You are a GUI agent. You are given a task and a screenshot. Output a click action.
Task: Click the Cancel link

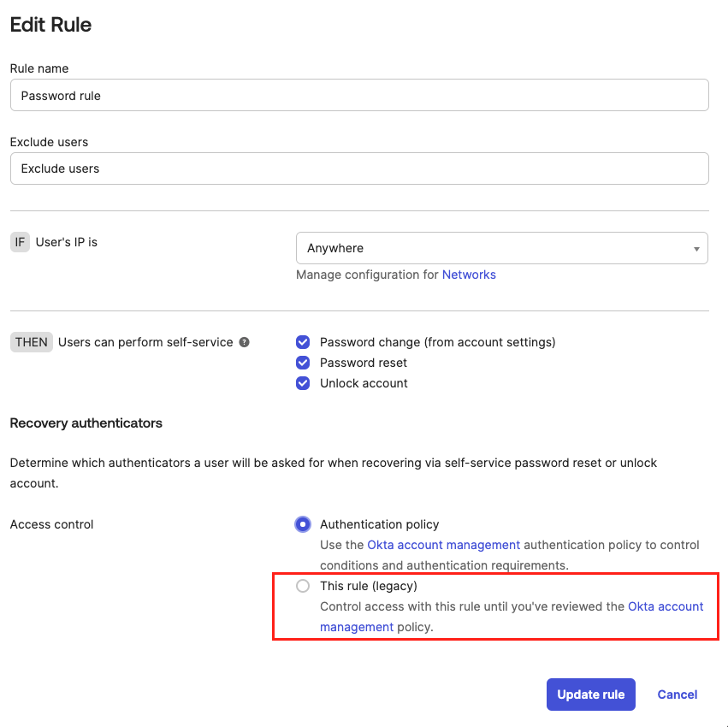pyautogui.click(x=677, y=694)
